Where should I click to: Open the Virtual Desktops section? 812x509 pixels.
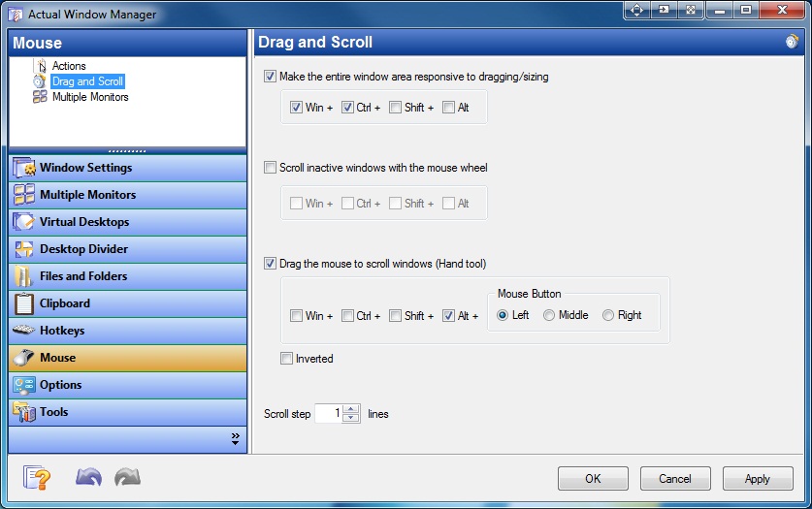127,222
